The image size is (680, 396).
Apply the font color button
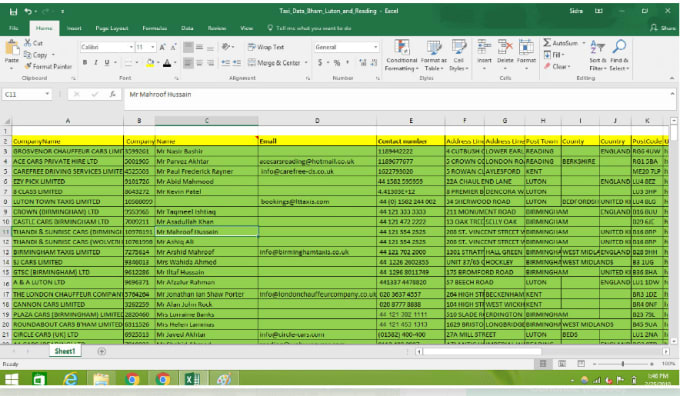click(x=167, y=63)
